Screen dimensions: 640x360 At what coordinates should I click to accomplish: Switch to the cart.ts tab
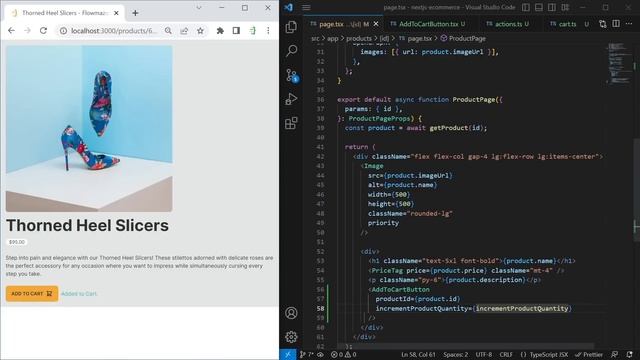(567, 24)
